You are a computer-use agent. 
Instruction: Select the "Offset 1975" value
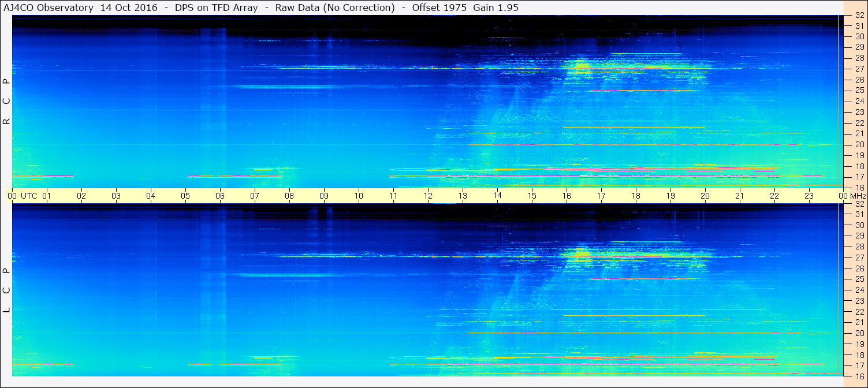pos(439,8)
